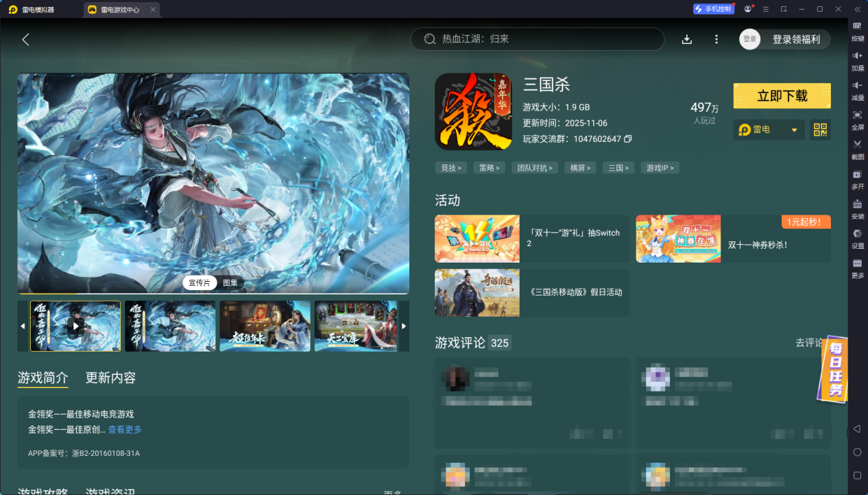
Task: Click the search bar showing 热血江湖：归来
Action: click(537, 39)
